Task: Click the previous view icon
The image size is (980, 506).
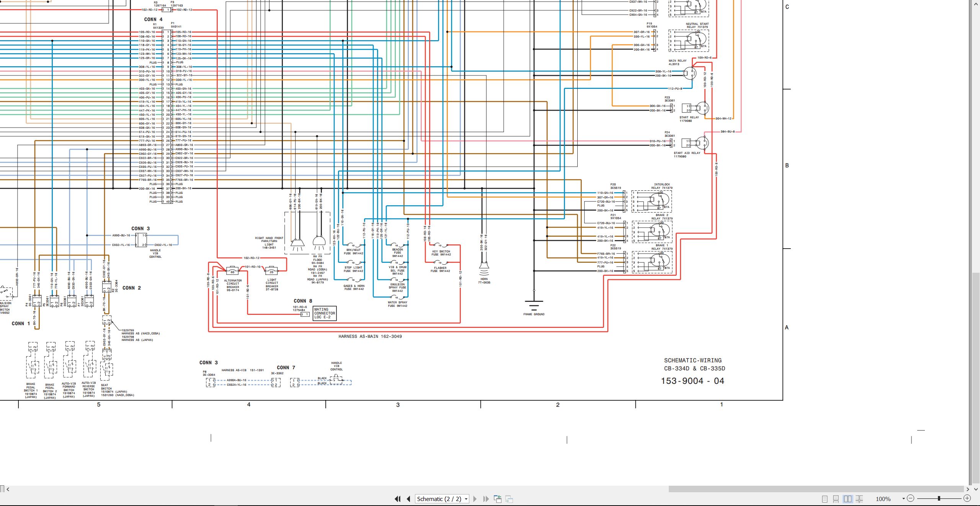Action: click(498, 499)
